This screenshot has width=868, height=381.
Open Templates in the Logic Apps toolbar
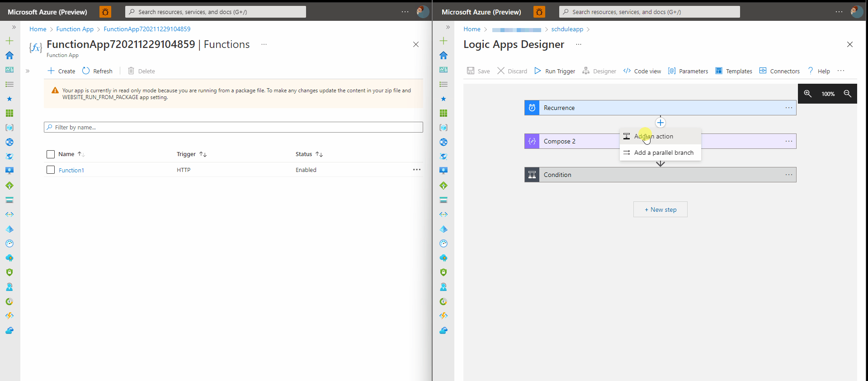tap(734, 71)
